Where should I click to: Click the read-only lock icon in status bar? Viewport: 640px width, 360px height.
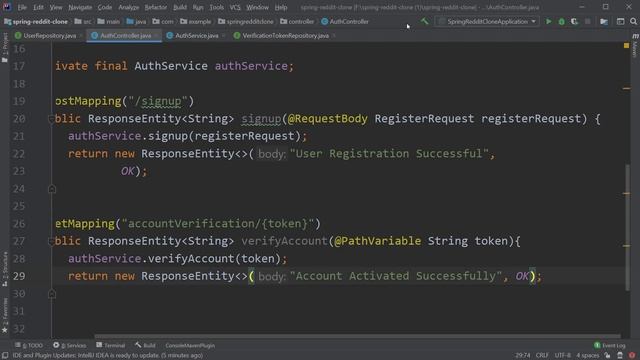point(608,356)
